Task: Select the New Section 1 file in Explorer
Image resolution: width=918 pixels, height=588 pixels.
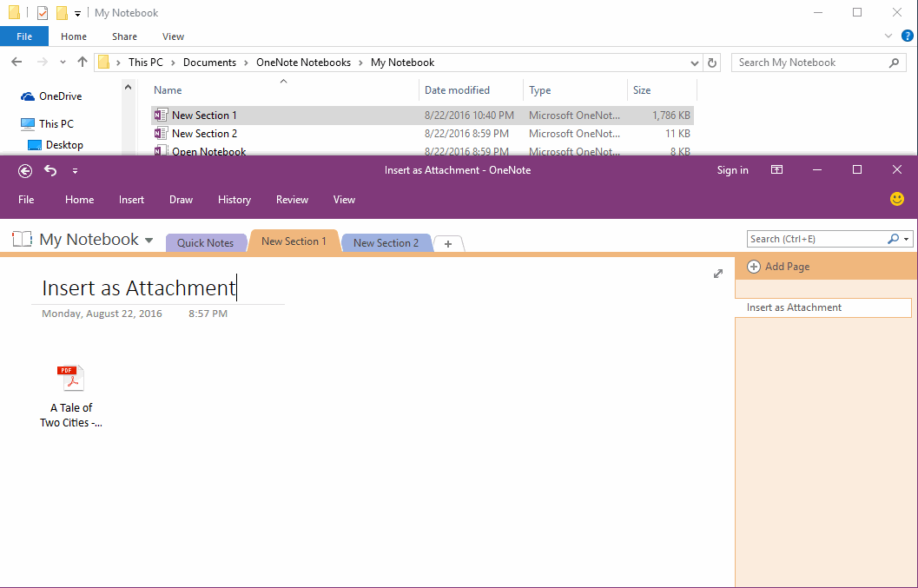Action: click(422, 116)
